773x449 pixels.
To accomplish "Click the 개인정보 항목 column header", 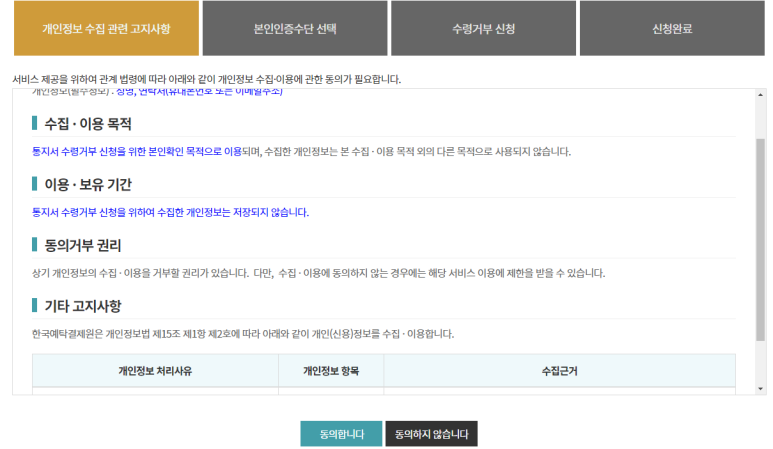I will click(331, 371).
